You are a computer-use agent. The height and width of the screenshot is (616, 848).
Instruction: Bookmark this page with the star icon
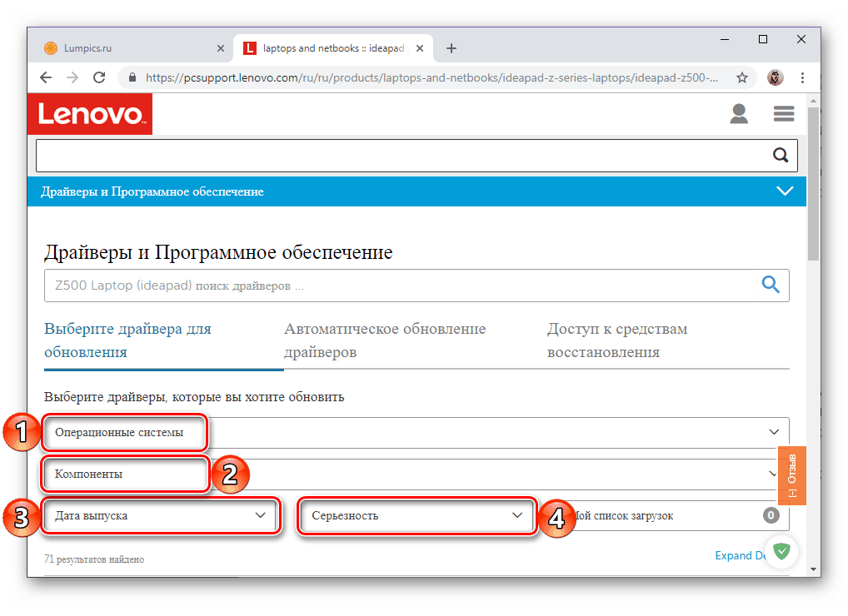click(741, 77)
